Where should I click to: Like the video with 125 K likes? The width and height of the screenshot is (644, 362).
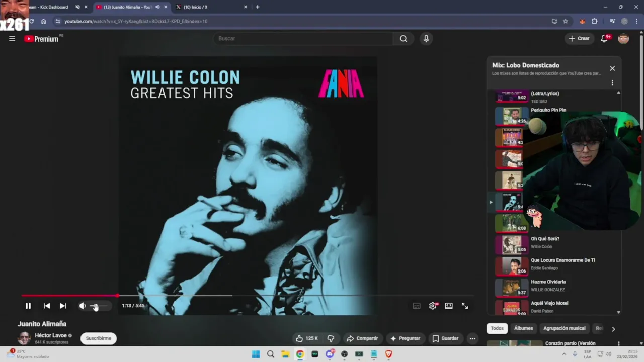coord(306,338)
